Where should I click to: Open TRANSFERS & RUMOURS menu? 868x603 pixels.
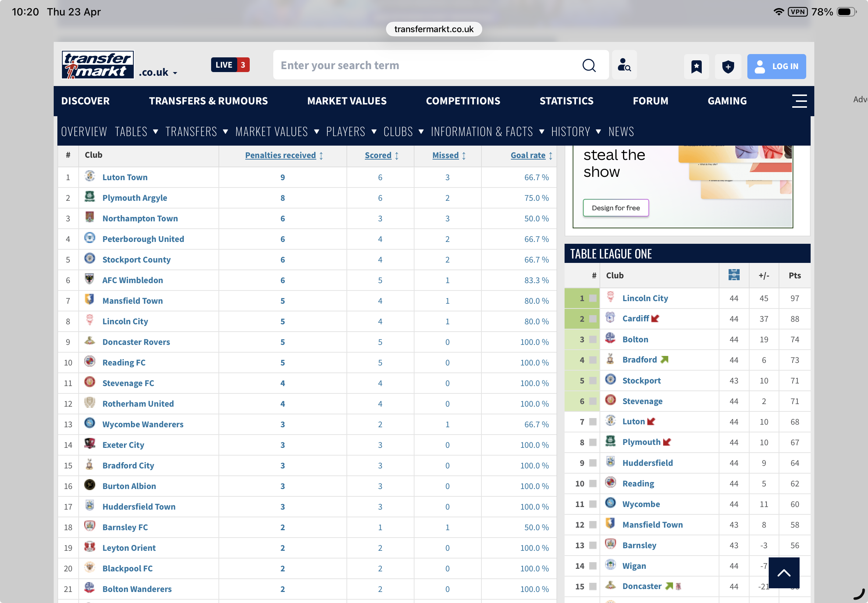coord(208,101)
